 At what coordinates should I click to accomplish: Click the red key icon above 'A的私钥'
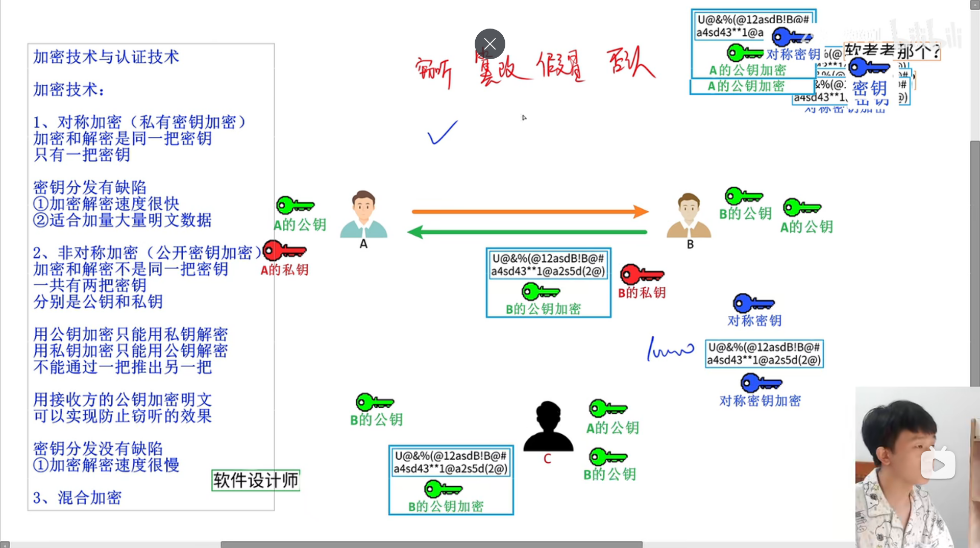(x=284, y=251)
